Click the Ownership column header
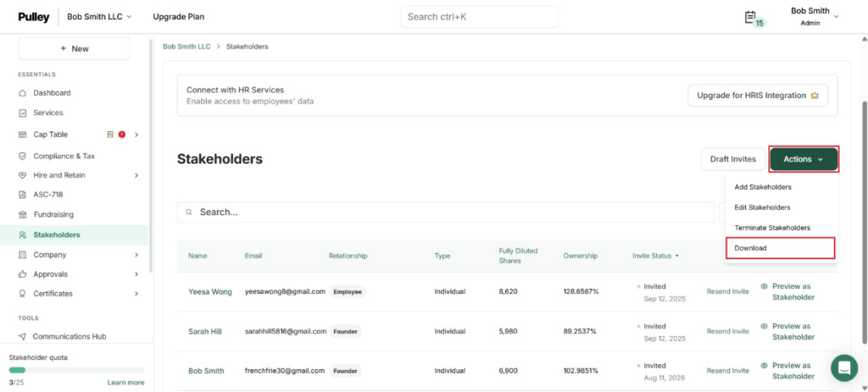This screenshot has height=392, width=868. [x=581, y=256]
